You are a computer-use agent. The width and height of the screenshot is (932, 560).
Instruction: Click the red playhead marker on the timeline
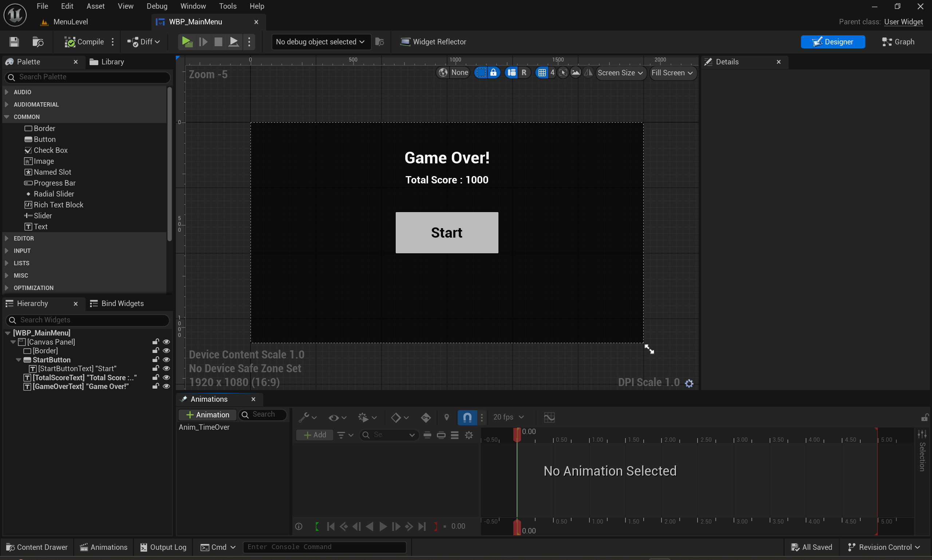coord(517,434)
